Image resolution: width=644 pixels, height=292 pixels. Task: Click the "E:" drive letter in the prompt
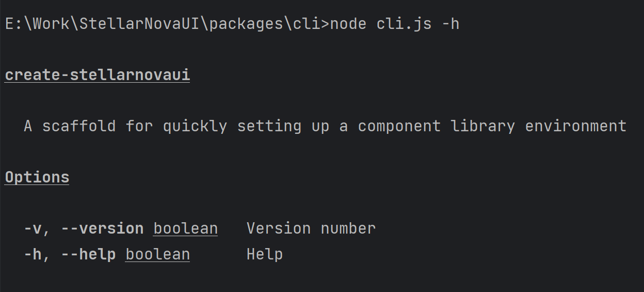14,24
